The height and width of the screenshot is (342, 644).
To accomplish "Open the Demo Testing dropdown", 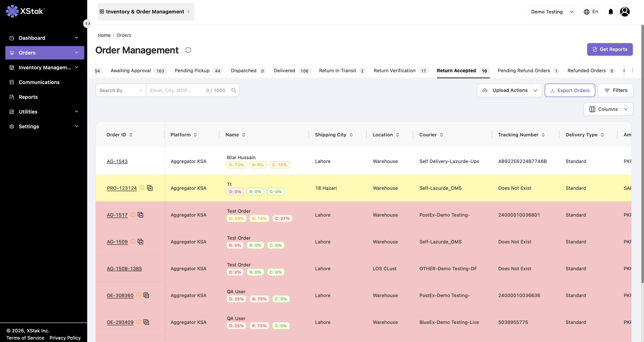I will coord(552,12).
